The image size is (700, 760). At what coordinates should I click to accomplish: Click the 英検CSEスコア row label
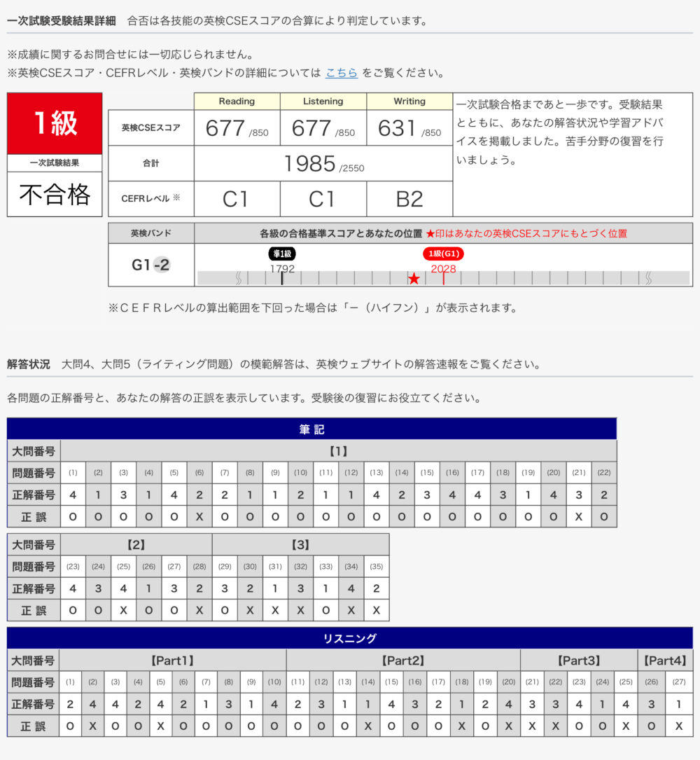tap(150, 128)
